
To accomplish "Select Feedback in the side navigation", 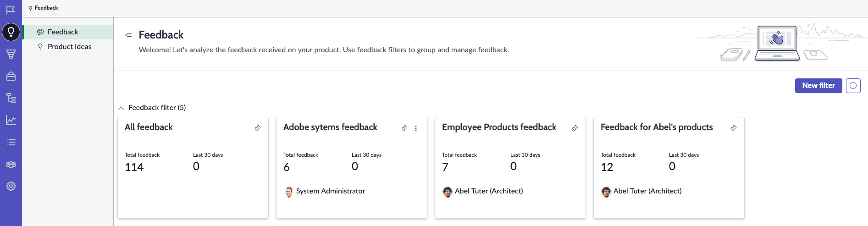I will coord(68,32).
